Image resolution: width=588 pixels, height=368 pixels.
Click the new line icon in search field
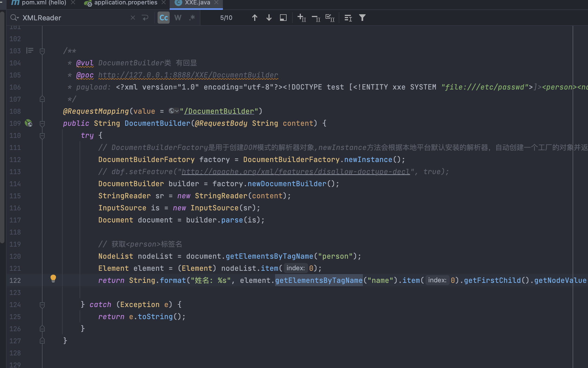[x=145, y=18]
